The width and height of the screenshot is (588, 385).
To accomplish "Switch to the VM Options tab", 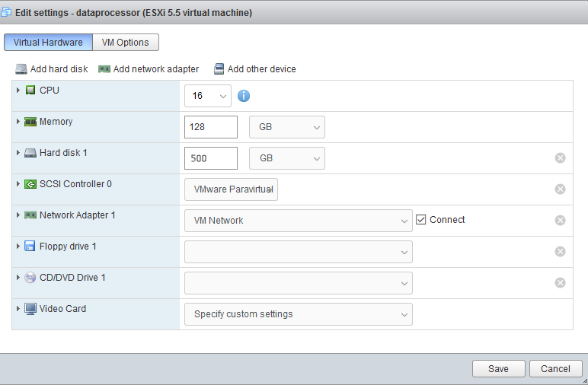I will 126,43.
